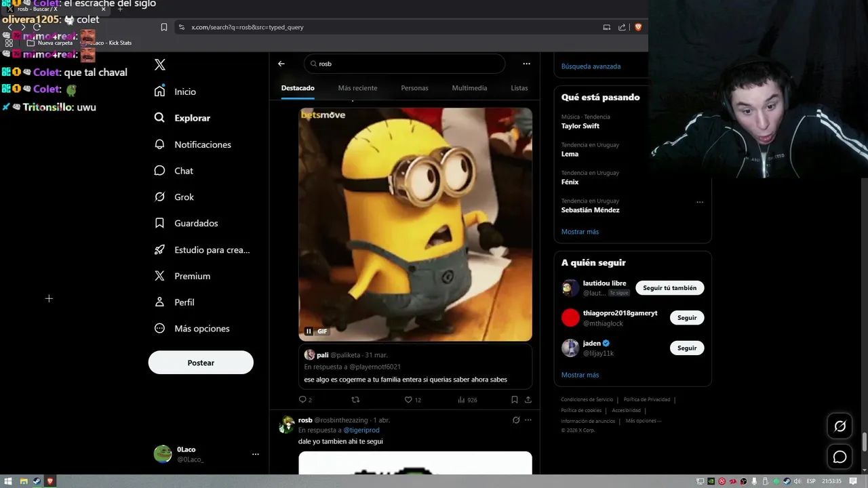Click the Brave shields icon
This screenshot has height=488, width=868.
(x=638, y=27)
